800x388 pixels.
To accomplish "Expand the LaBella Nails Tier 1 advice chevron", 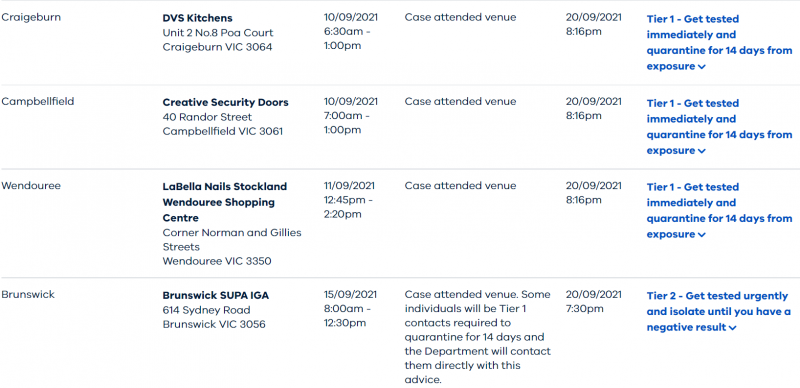I will [x=702, y=235].
